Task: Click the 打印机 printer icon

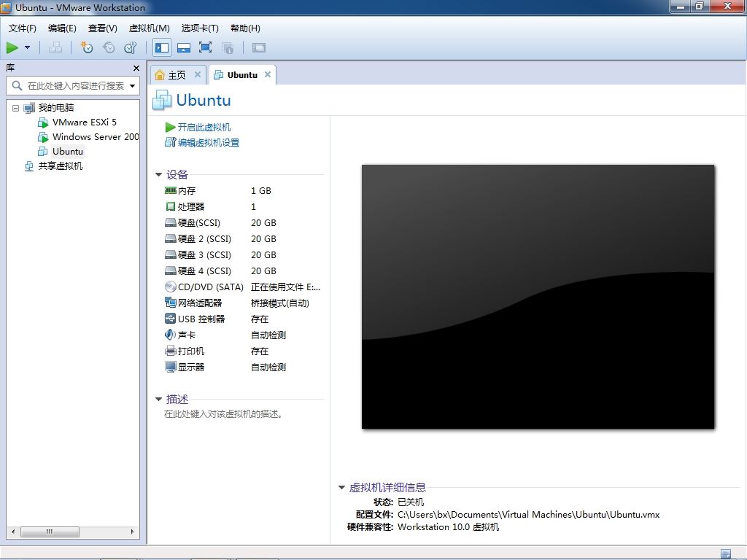Action: tap(170, 351)
